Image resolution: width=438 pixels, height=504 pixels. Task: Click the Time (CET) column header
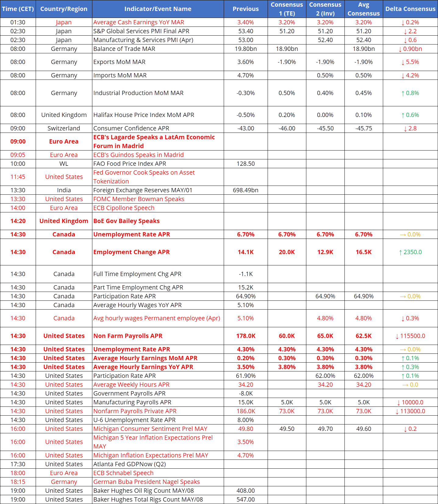(18, 9)
